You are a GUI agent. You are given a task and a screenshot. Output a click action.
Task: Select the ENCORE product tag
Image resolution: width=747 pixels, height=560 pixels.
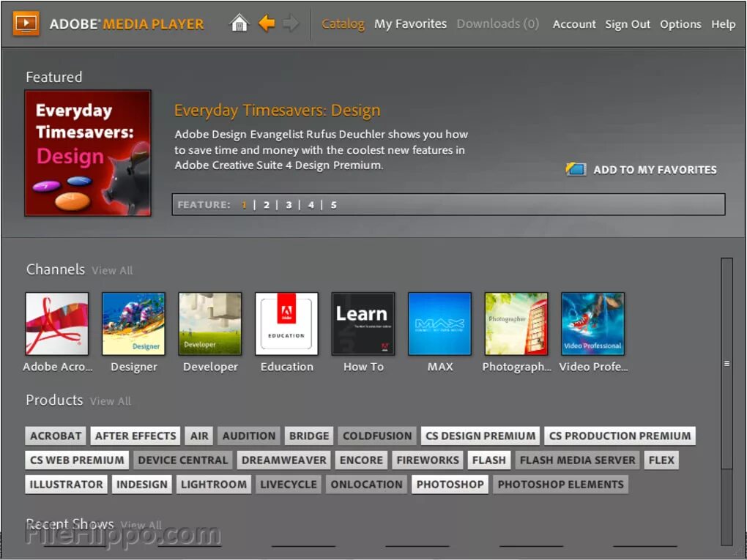(x=361, y=460)
